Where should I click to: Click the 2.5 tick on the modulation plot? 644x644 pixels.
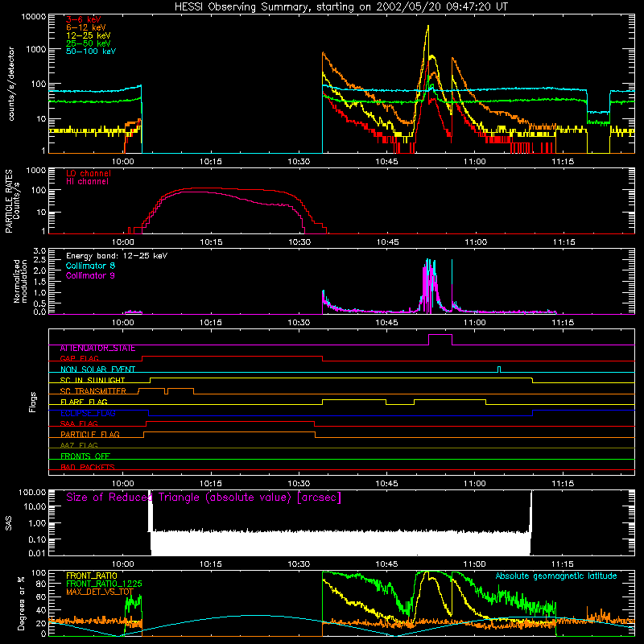click(x=39, y=260)
